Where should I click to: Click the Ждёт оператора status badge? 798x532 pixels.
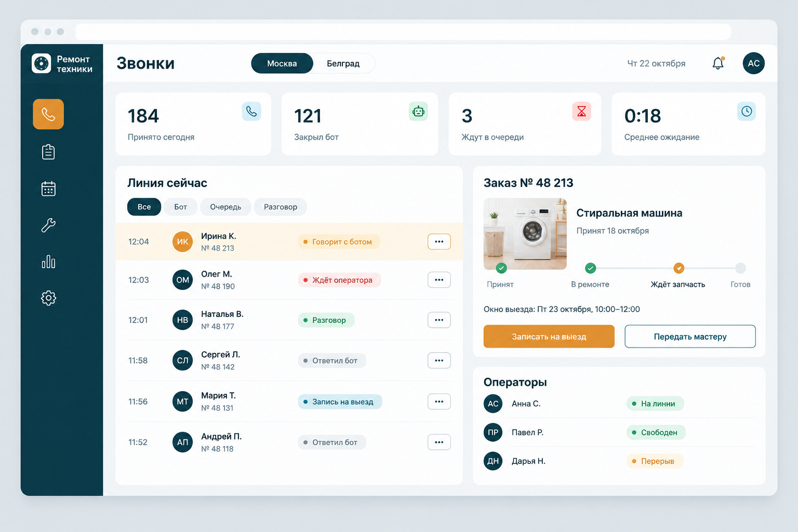tap(339, 280)
